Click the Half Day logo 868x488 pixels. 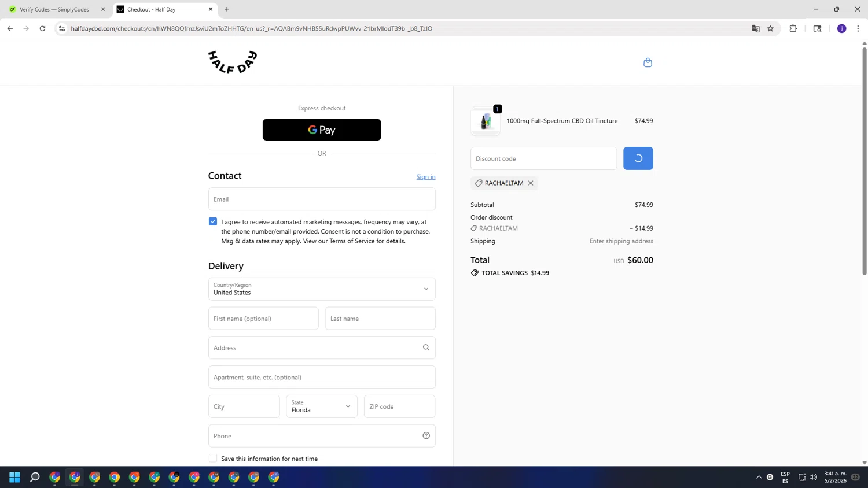pyautogui.click(x=233, y=62)
